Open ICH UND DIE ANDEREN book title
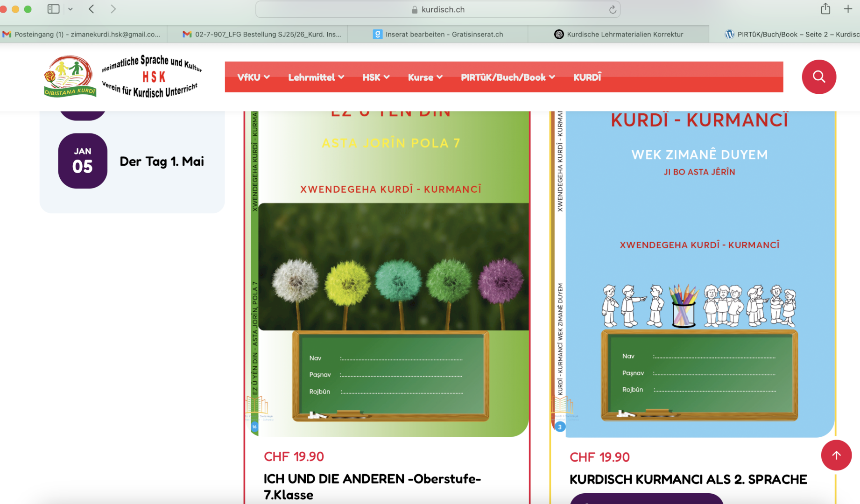This screenshot has width=860, height=504. [372, 486]
